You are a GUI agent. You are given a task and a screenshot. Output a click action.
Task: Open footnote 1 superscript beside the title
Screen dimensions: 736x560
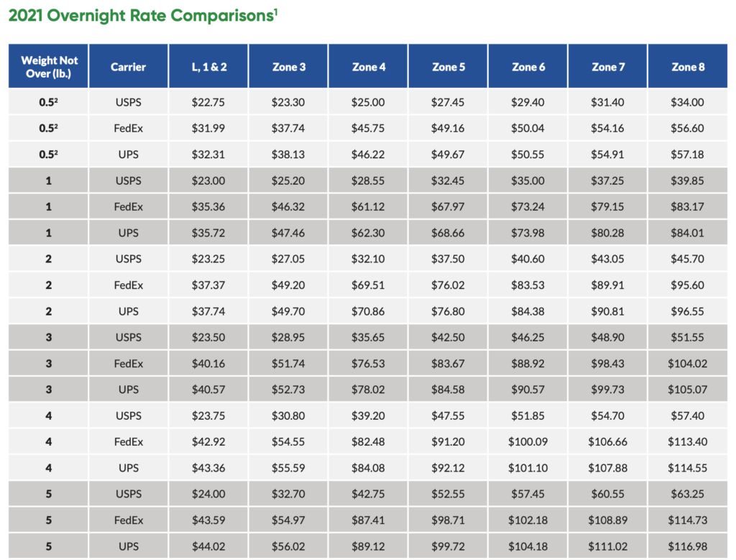[x=275, y=12]
